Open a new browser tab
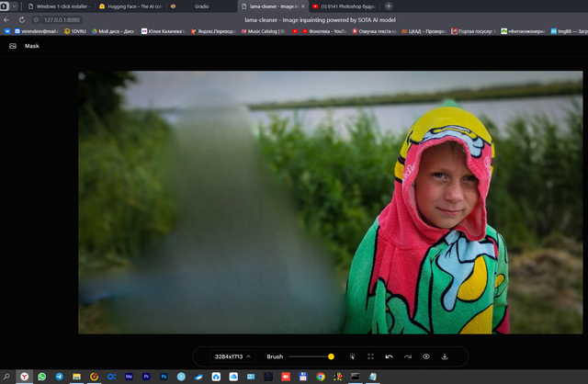Screen dimensions: 588x384 (x=389, y=6)
